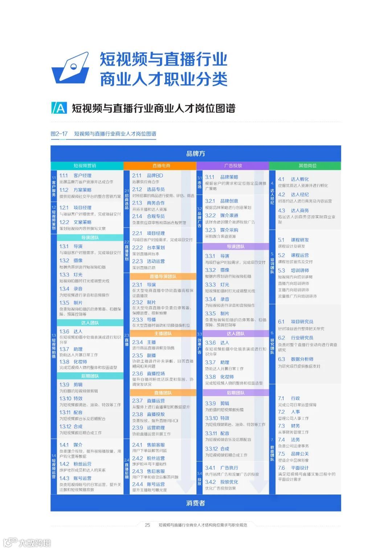Select the 图2-17 figure label marker
392x550 pixels.
pyautogui.click(x=61, y=133)
